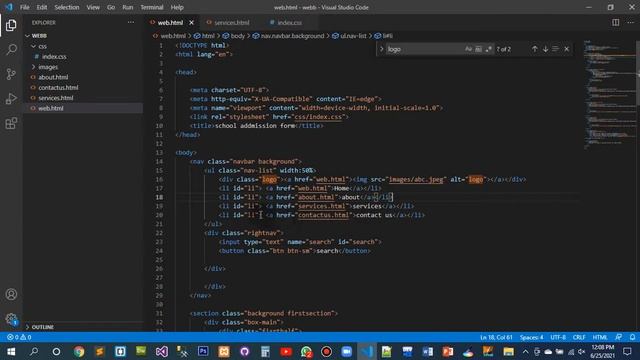Select the web.html editor tab
Image resolution: width=640 pixels, height=360 pixels.
(x=170, y=23)
